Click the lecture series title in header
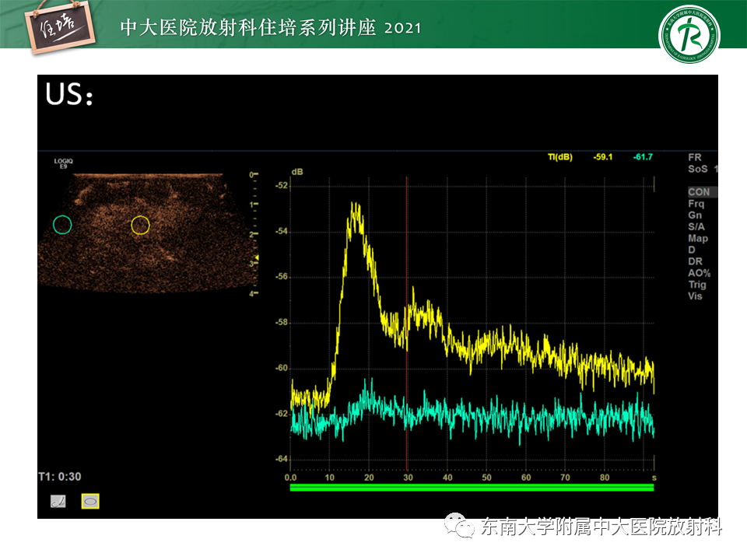 tap(271, 28)
